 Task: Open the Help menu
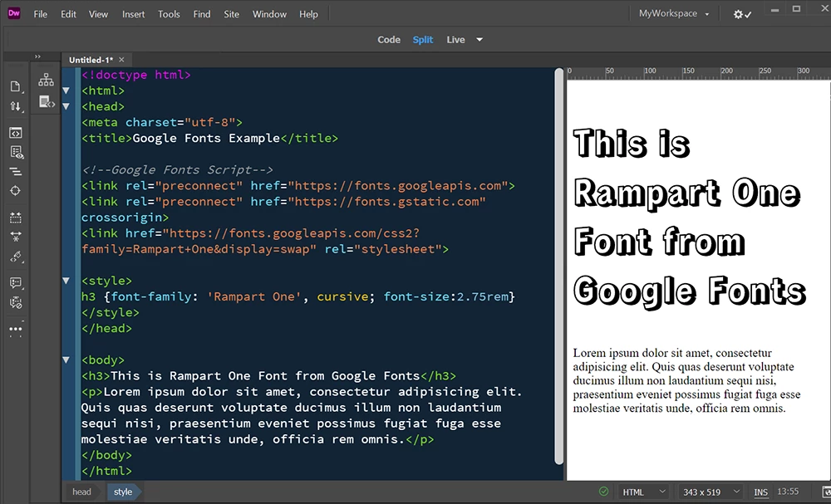coord(308,14)
